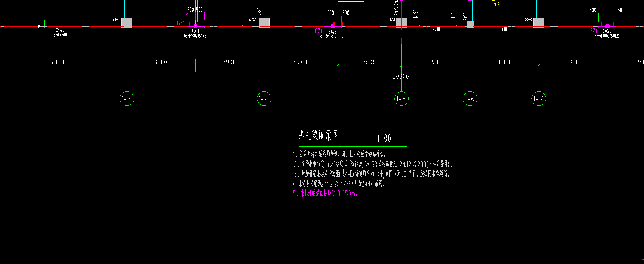Select magenta GZ1 column marker below 800 dimension
The height and width of the screenshot is (264, 644).
[x=333, y=26]
